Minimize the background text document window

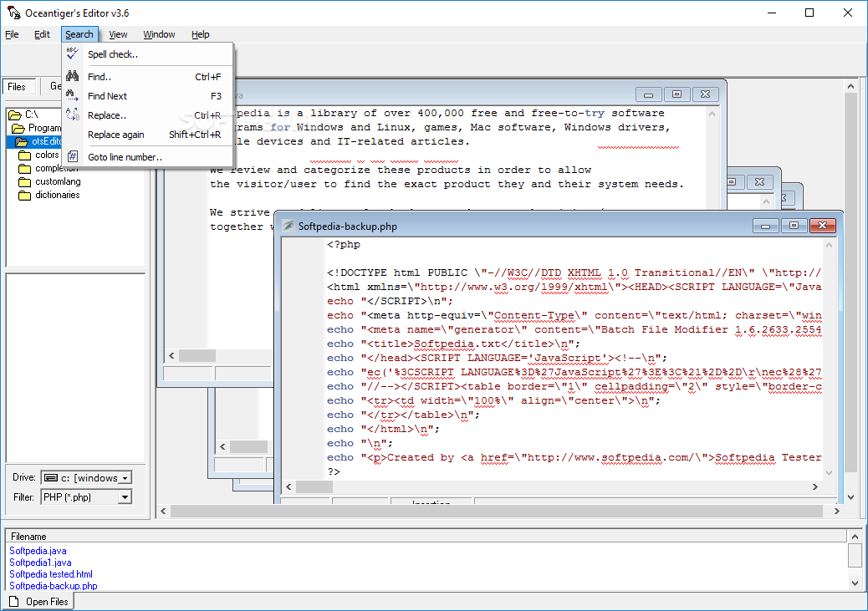tap(648, 94)
